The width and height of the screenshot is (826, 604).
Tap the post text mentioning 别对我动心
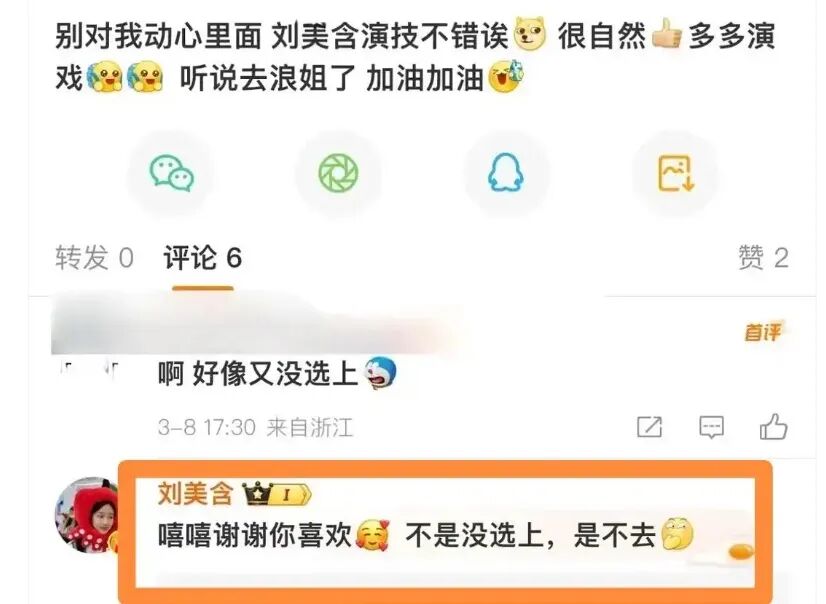pyautogui.click(x=416, y=56)
